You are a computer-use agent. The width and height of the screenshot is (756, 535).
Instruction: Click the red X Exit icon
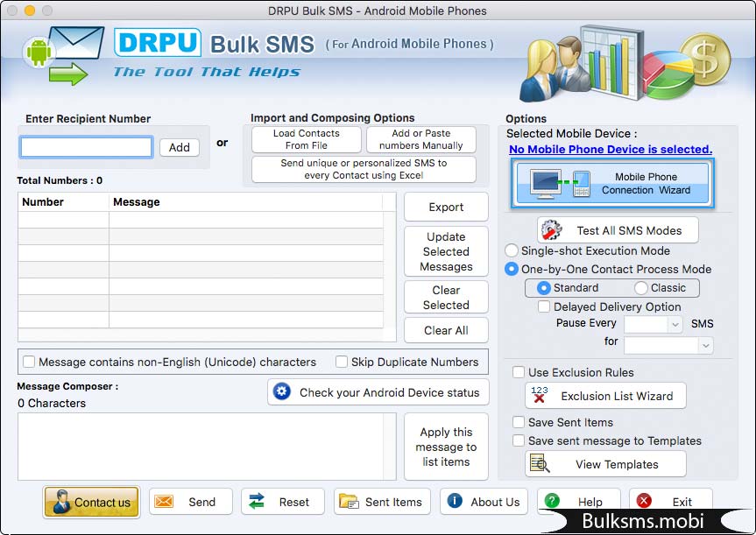[644, 501]
